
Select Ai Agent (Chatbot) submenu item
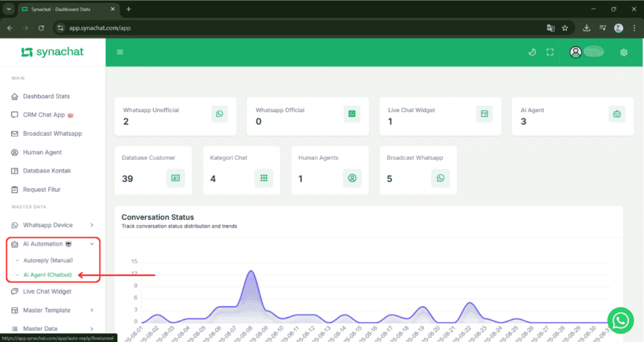[x=48, y=275]
